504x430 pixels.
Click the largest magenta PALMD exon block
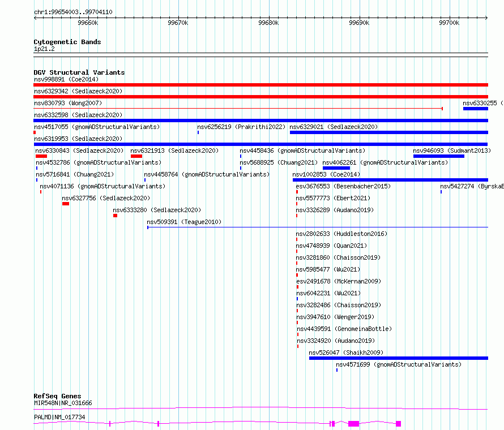(x=353, y=424)
